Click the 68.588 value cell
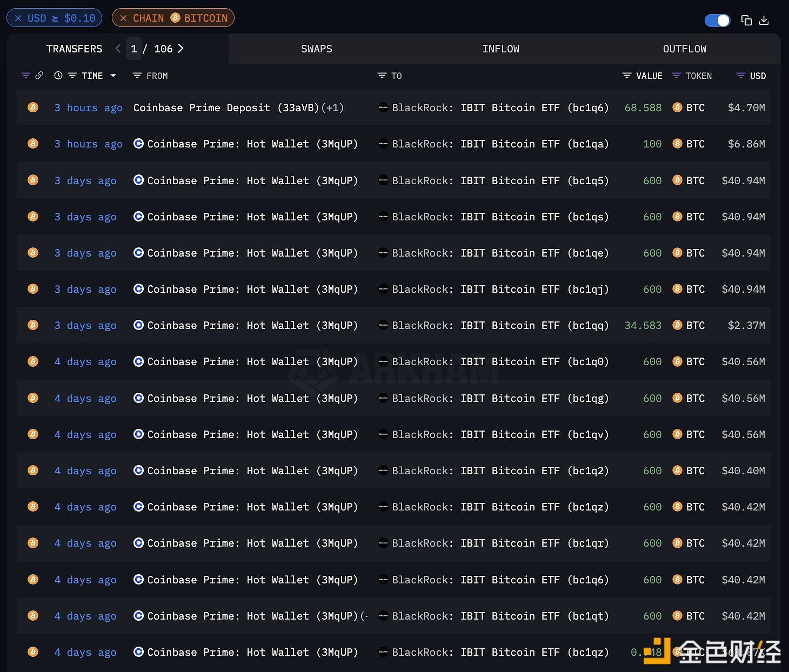This screenshot has width=789, height=672. [x=643, y=108]
